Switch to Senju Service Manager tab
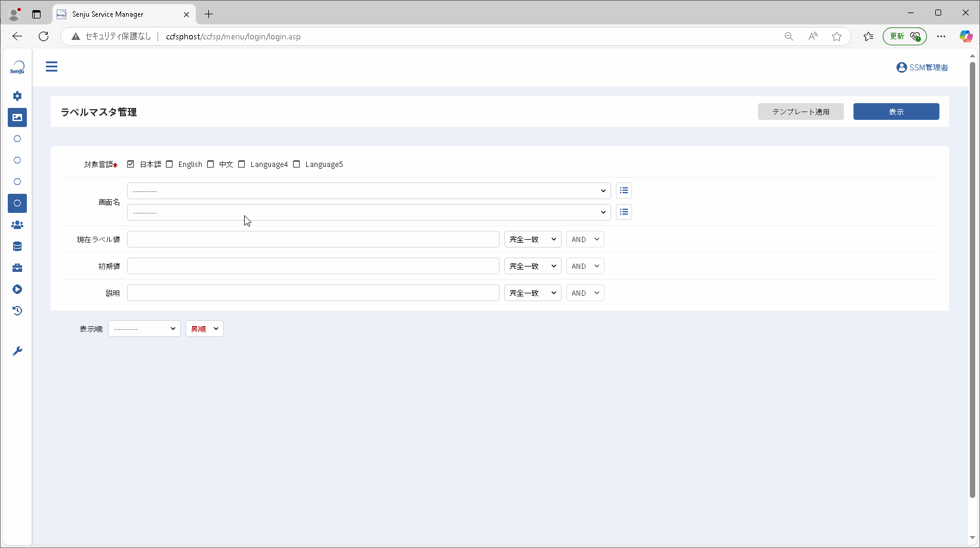Image resolution: width=980 pixels, height=548 pixels. tap(124, 14)
